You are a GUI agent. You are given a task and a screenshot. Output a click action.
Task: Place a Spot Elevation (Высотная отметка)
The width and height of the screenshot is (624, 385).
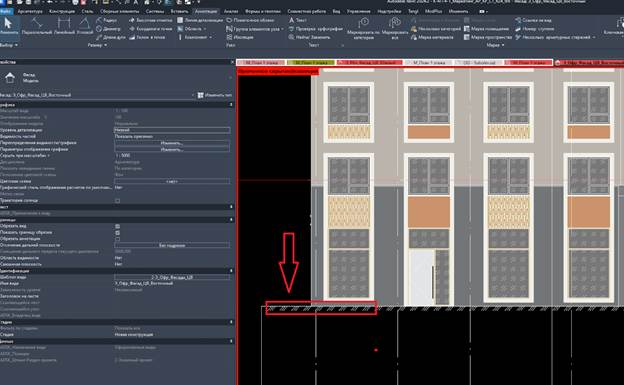(150, 20)
